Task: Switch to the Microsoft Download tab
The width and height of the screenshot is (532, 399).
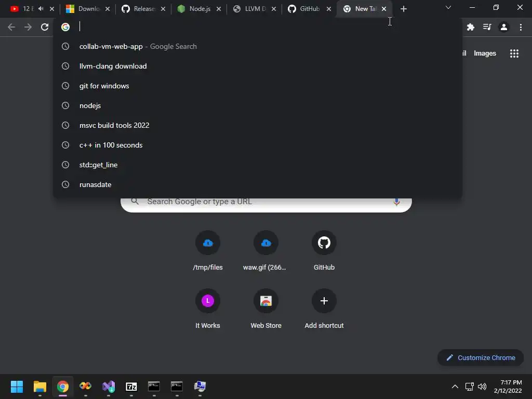Action: click(88, 9)
